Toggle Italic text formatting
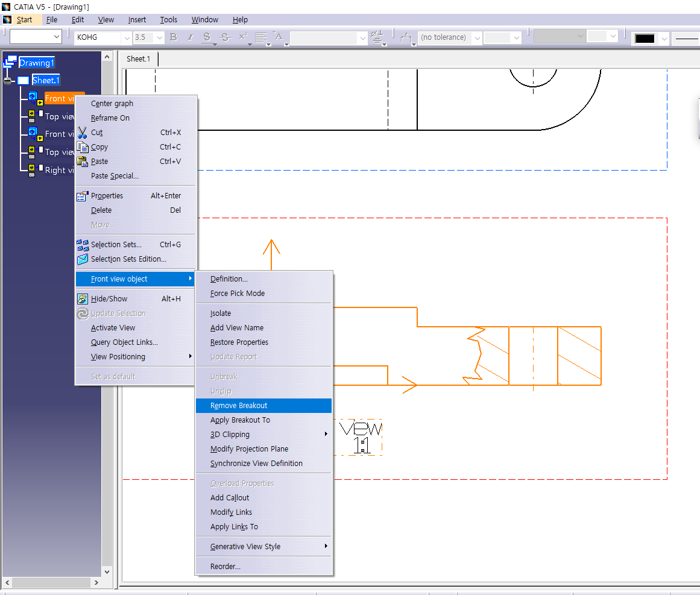Viewport: 700px width, 595px height. tap(190, 37)
